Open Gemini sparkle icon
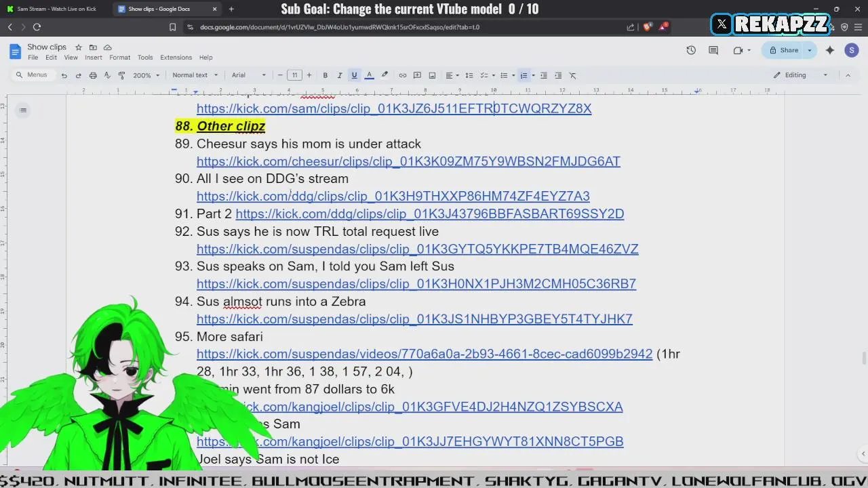The image size is (868, 488). (830, 50)
